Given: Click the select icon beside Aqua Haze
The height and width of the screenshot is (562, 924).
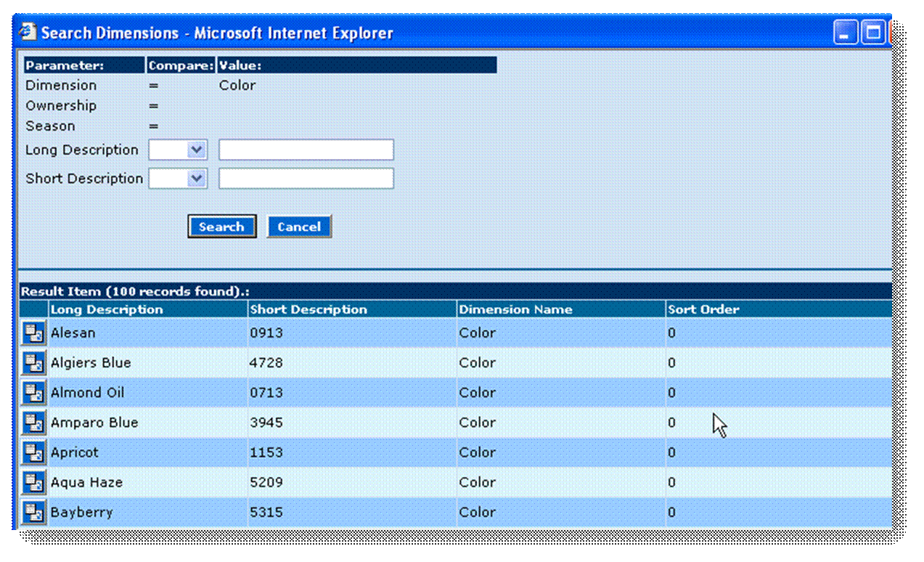Looking at the screenshot, I should click(33, 482).
